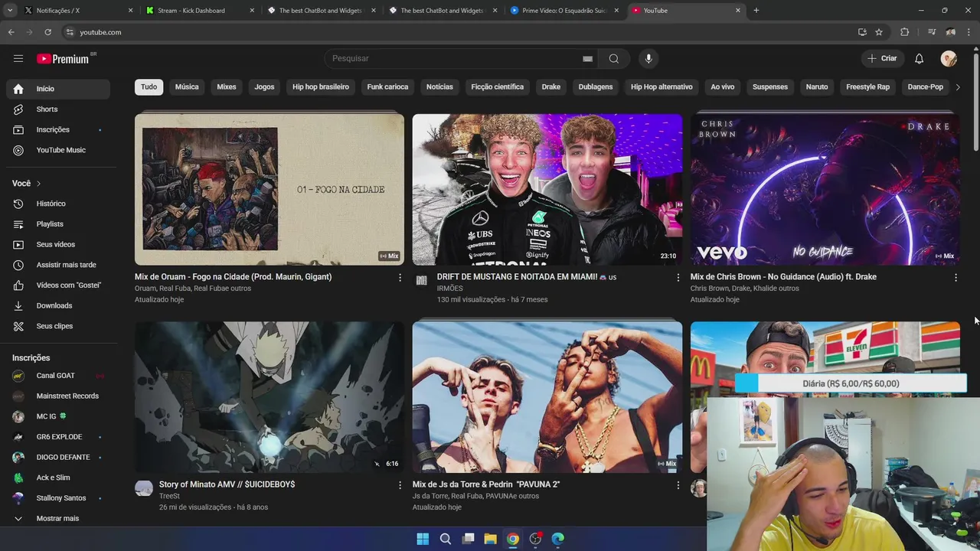Open the on-screen keyboard in search box

587,58
